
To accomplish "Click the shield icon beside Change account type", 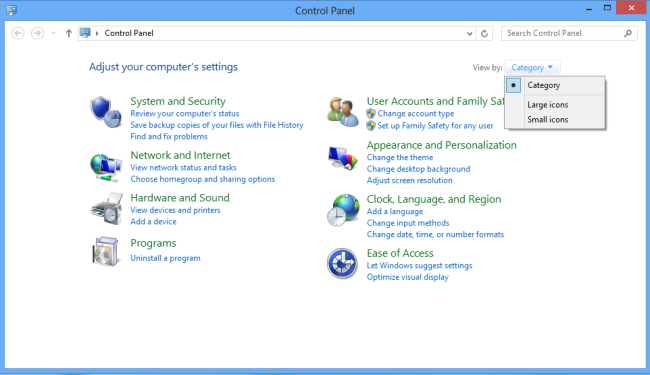I will click(371, 114).
